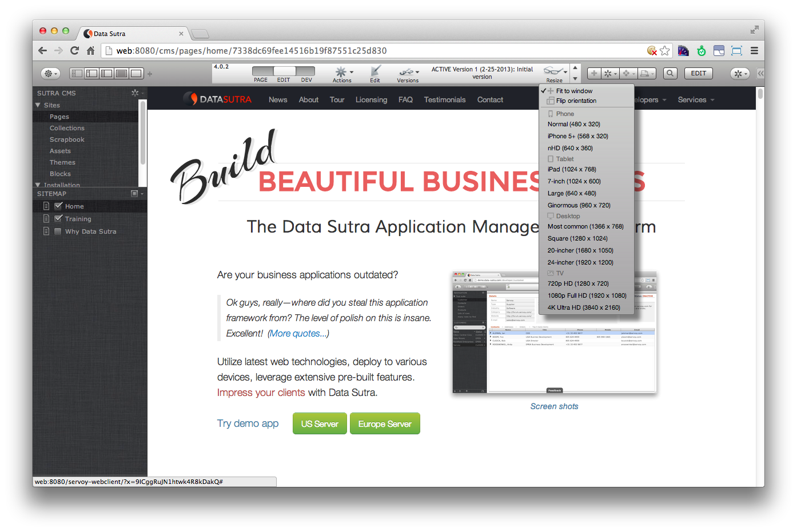This screenshot has height=532, width=797.
Task: Collapse the Installation tree node
Action: [38, 185]
